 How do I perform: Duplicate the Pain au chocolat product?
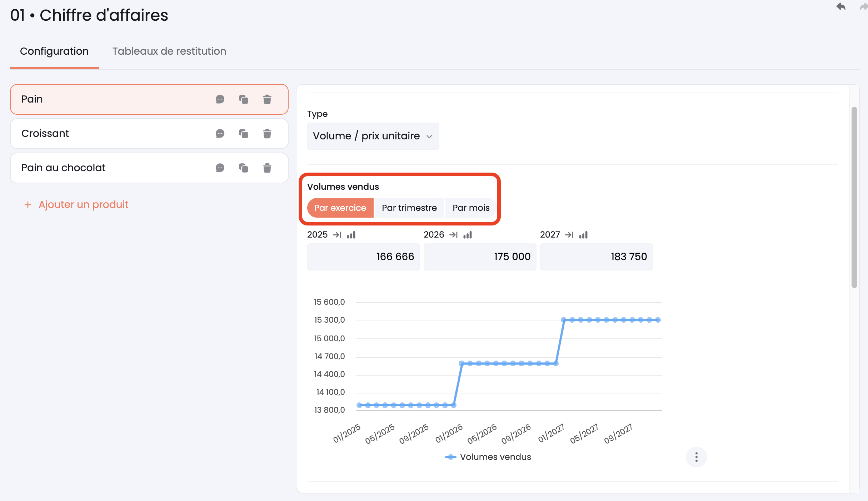pos(244,168)
